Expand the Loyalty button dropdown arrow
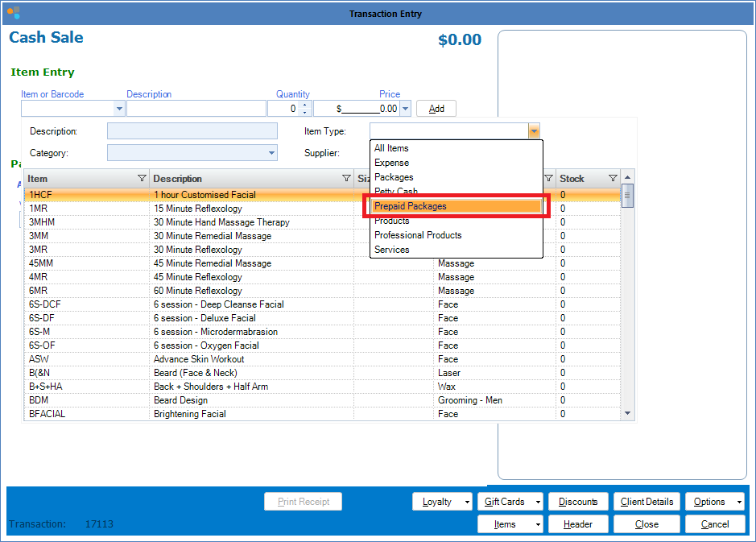The height and width of the screenshot is (542, 756). click(x=467, y=502)
